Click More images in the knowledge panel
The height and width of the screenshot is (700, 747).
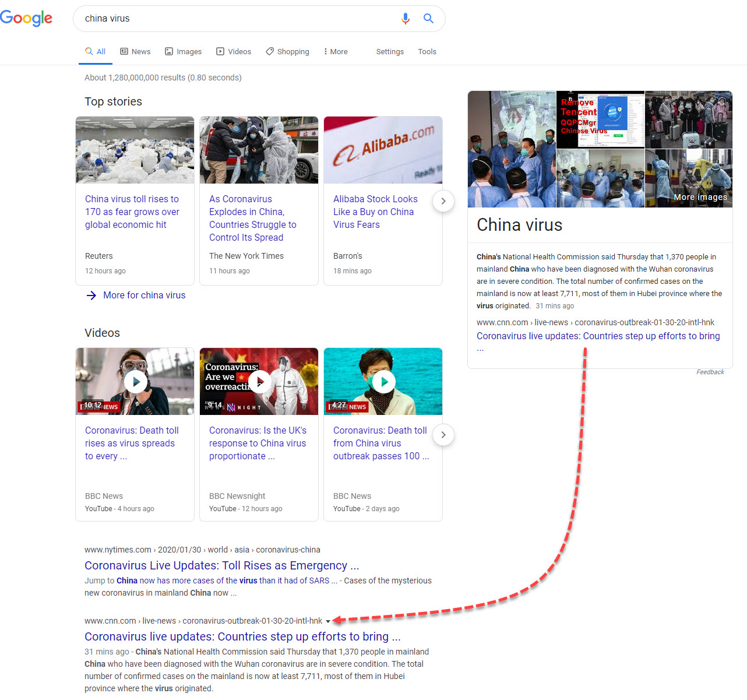700,197
